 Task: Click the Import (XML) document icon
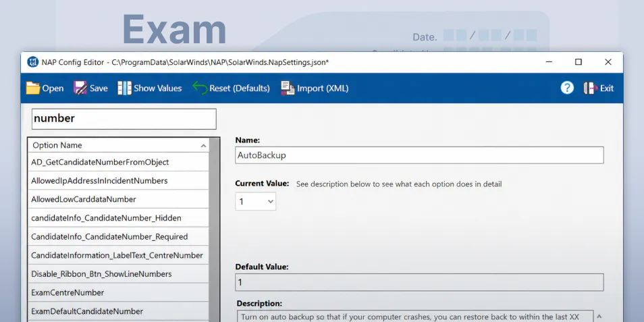pyautogui.click(x=288, y=88)
